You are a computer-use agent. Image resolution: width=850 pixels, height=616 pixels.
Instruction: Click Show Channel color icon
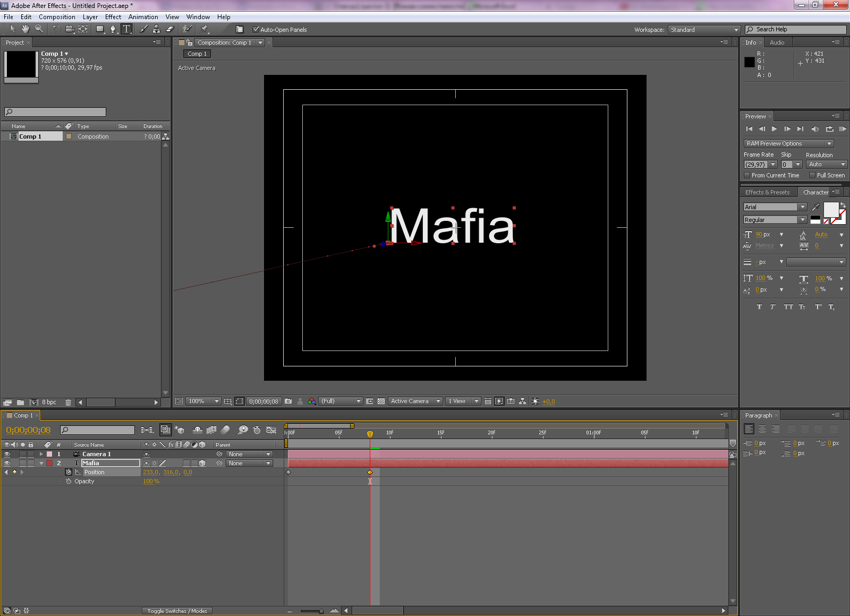312,401
